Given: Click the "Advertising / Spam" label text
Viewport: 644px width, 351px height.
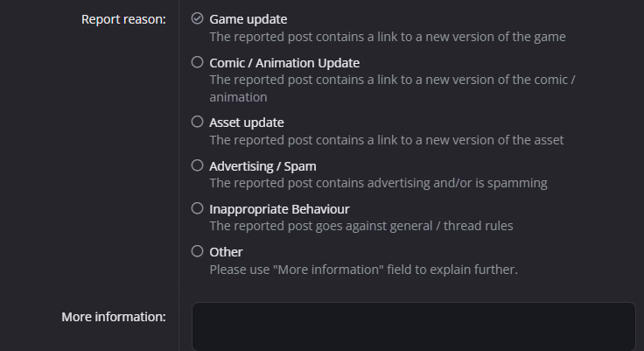Looking at the screenshot, I should (262, 165).
